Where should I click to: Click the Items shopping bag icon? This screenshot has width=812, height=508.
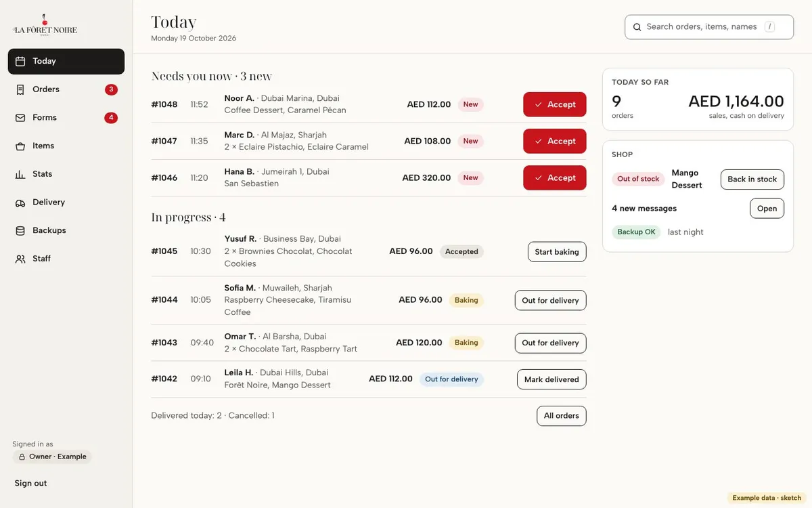point(20,146)
